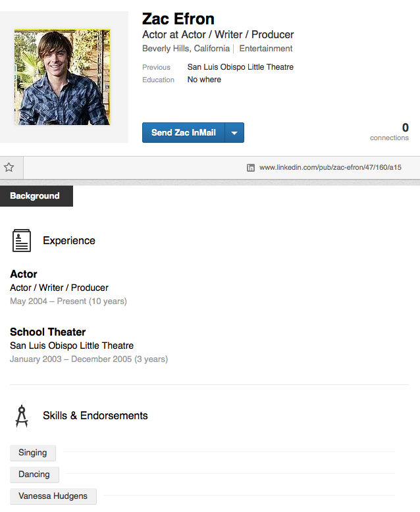Click the Singing skill tag

click(x=33, y=453)
